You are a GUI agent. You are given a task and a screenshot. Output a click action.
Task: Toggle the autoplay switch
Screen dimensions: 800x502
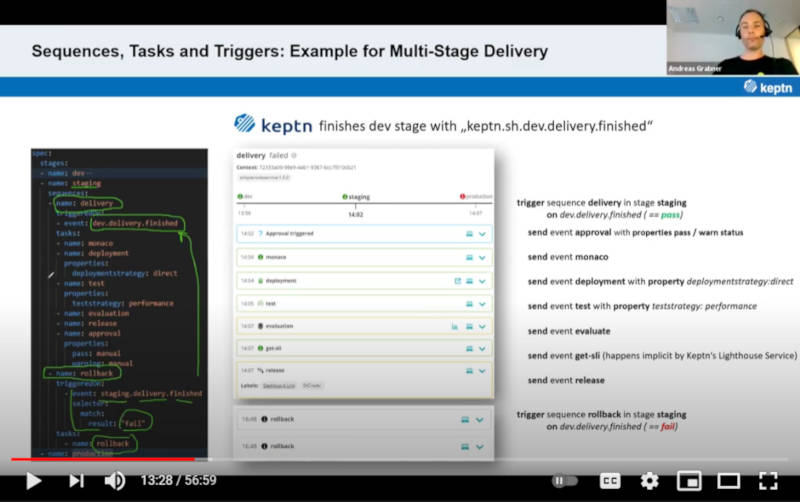(565, 481)
